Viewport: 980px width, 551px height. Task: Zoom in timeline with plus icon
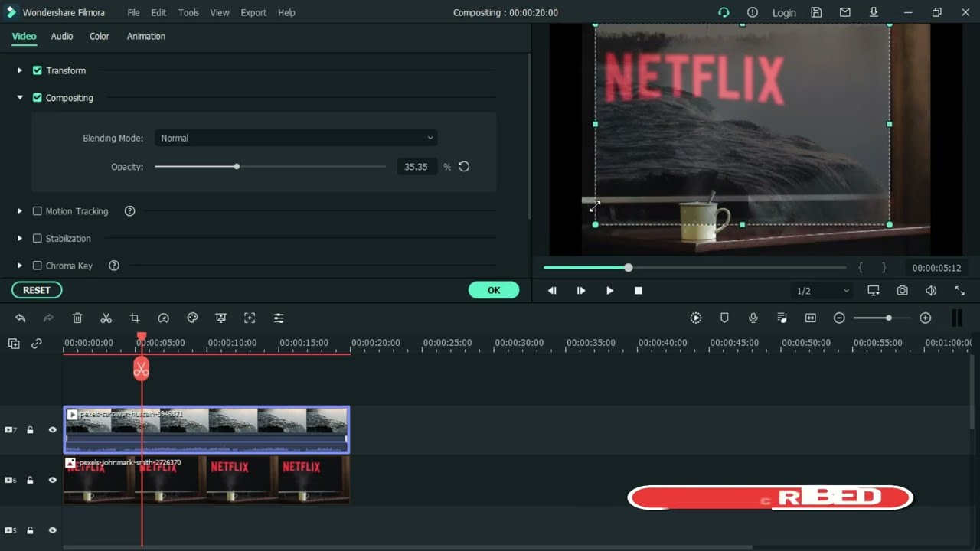(926, 318)
